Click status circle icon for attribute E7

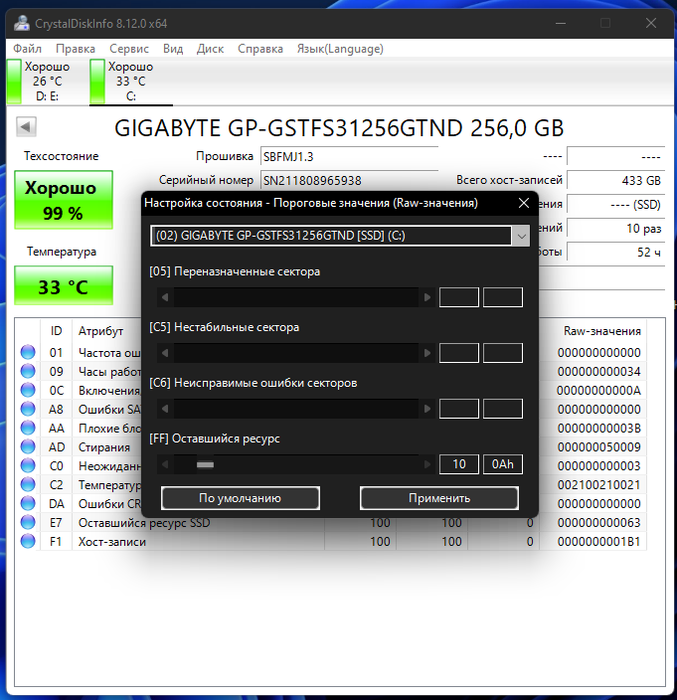[x=28, y=522]
